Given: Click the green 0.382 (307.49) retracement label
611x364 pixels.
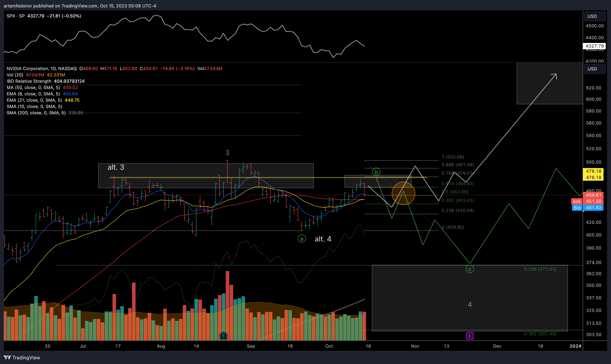Looking at the screenshot, I should (x=540, y=334).
